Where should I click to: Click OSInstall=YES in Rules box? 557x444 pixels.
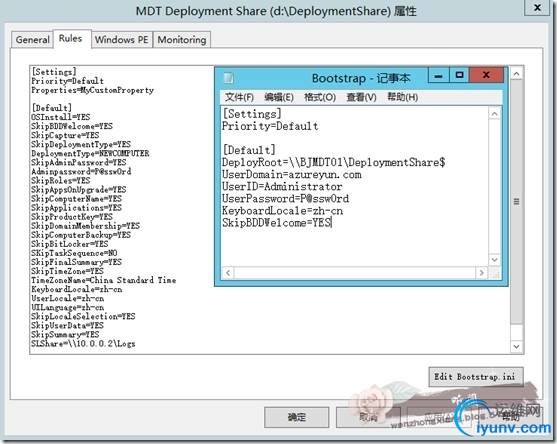(60, 117)
